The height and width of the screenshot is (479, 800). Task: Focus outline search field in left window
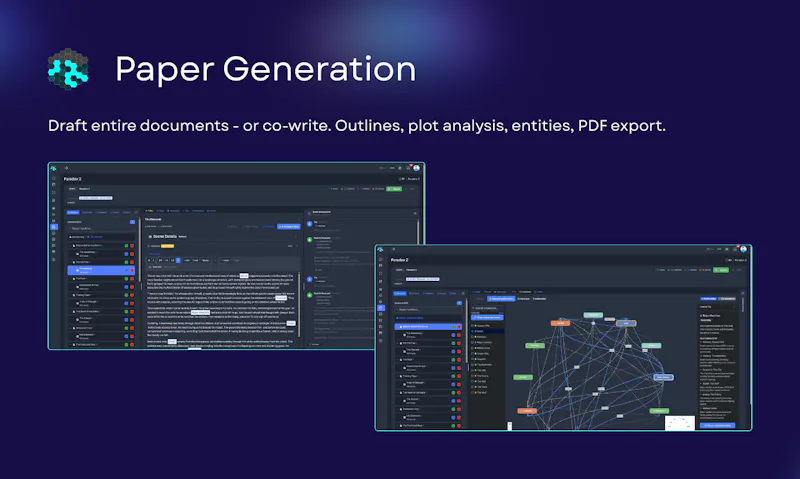click(102, 229)
